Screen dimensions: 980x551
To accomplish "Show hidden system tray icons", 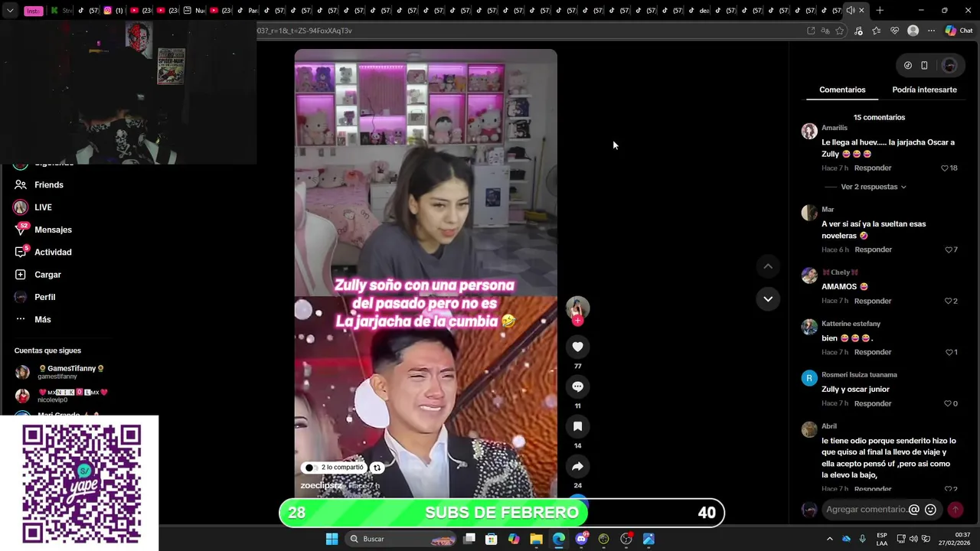I will pyautogui.click(x=829, y=539).
